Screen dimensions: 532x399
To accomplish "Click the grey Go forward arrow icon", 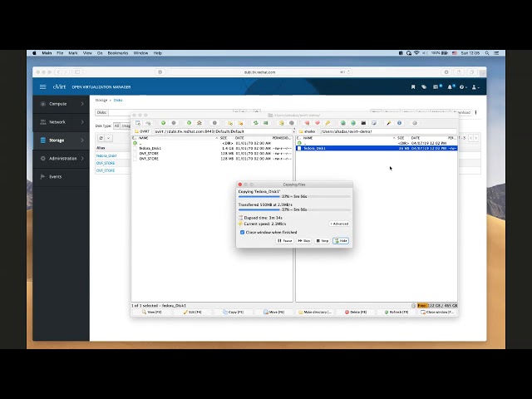I will (x=174, y=123).
